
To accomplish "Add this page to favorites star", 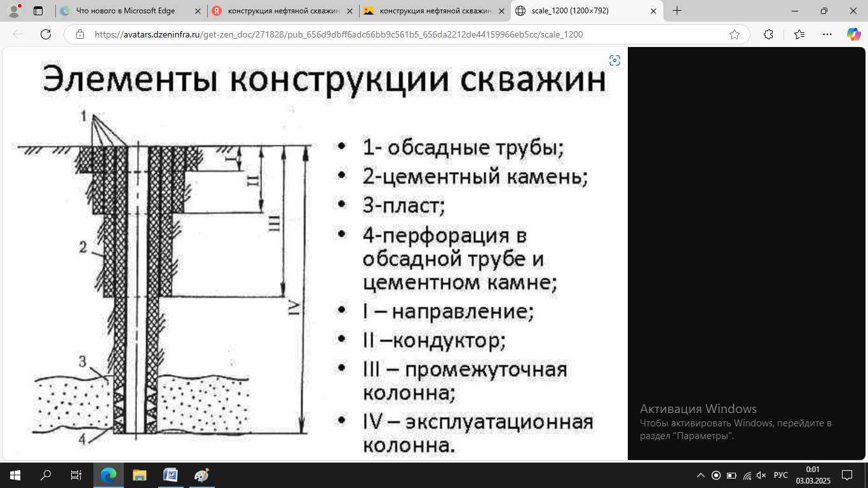I will pyautogui.click(x=735, y=34).
